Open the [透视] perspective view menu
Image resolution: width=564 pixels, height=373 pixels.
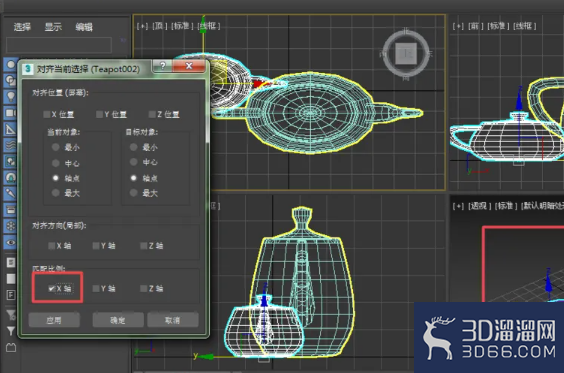[x=478, y=206]
